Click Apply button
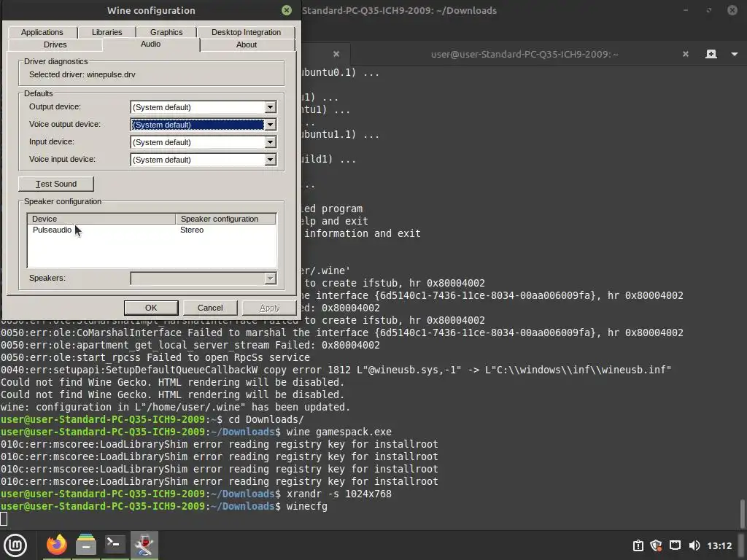Image resolution: width=747 pixels, height=560 pixels. [269, 308]
